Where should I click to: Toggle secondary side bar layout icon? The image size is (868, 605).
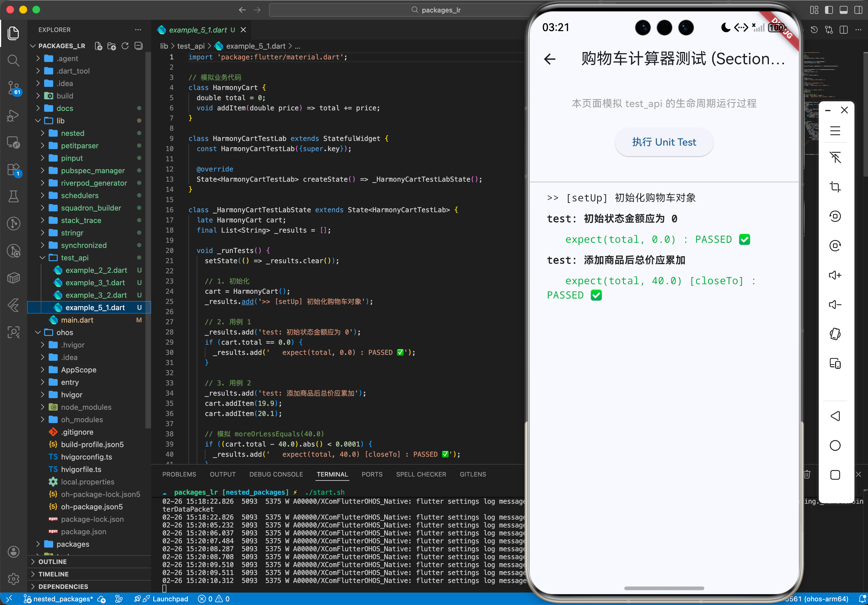click(858, 10)
